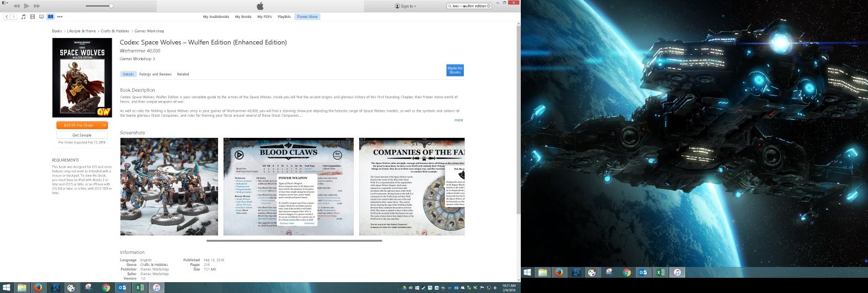
Task: Open the My Books tab
Action: [x=243, y=17]
